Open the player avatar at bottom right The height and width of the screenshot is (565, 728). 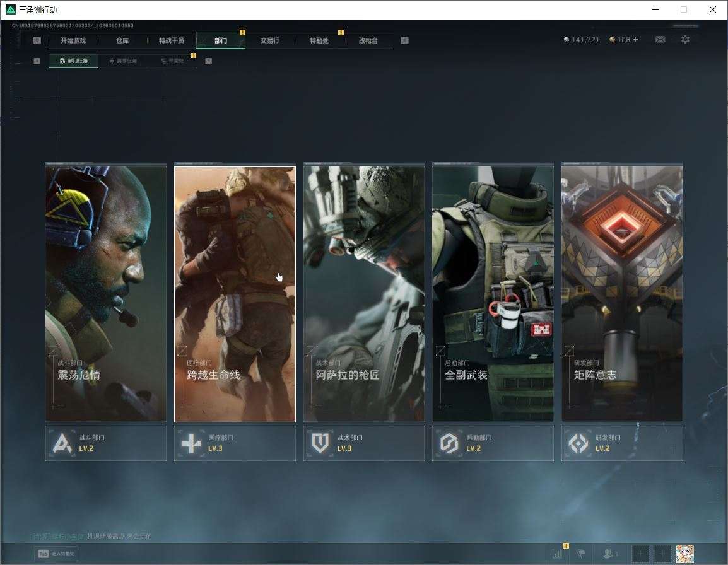[685, 554]
